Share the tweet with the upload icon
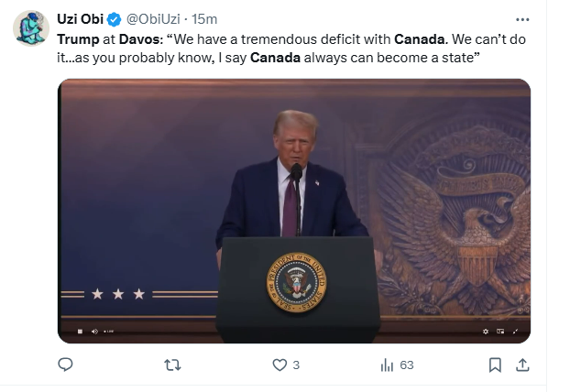570x392 pixels. pos(522,365)
